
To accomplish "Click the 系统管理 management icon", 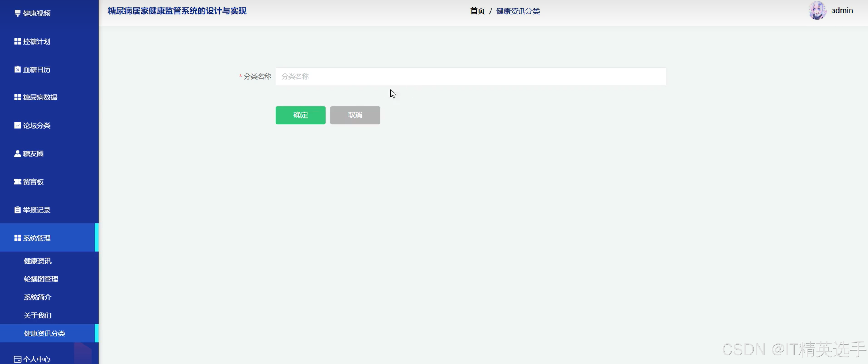I will point(18,237).
